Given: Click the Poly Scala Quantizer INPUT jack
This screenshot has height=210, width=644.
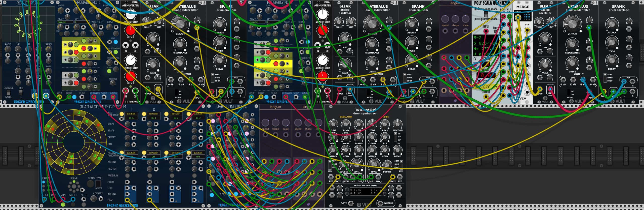Looking at the screenshot, I should pyautogui.click(x=486, y=31).
